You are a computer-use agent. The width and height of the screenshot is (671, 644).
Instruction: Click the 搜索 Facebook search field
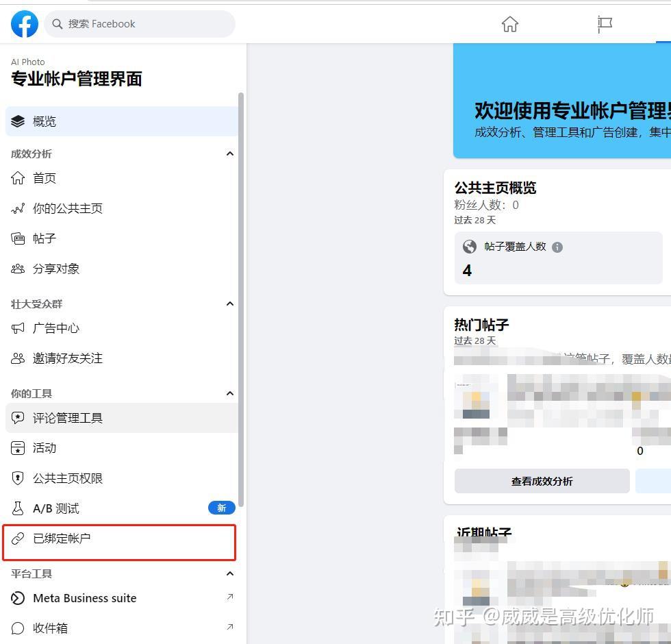point(140,23)
